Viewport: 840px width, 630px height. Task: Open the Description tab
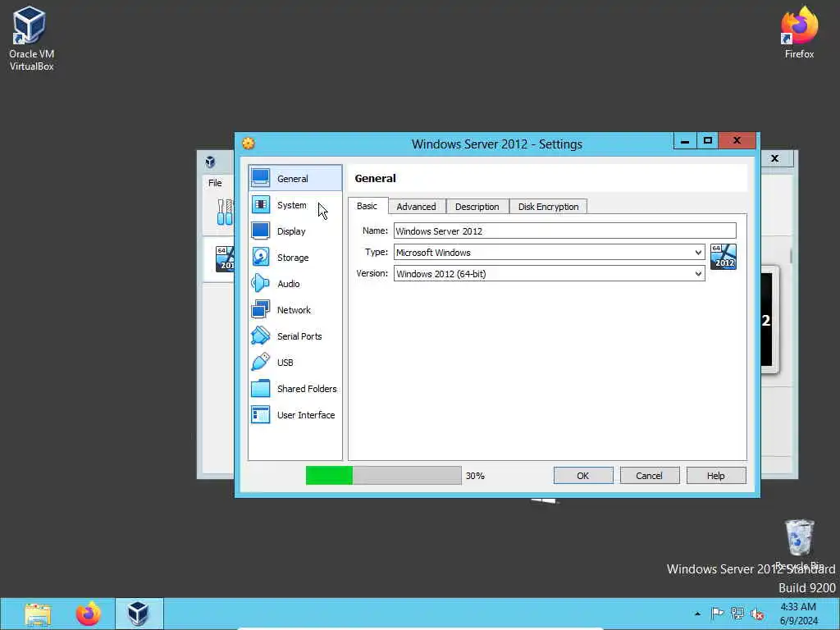coord(477,207)
